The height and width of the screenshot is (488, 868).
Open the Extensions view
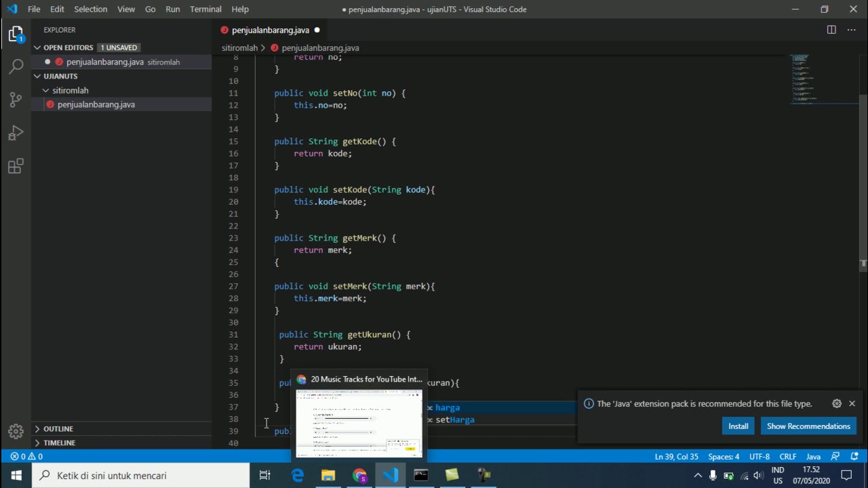click(x=16, y=166)
